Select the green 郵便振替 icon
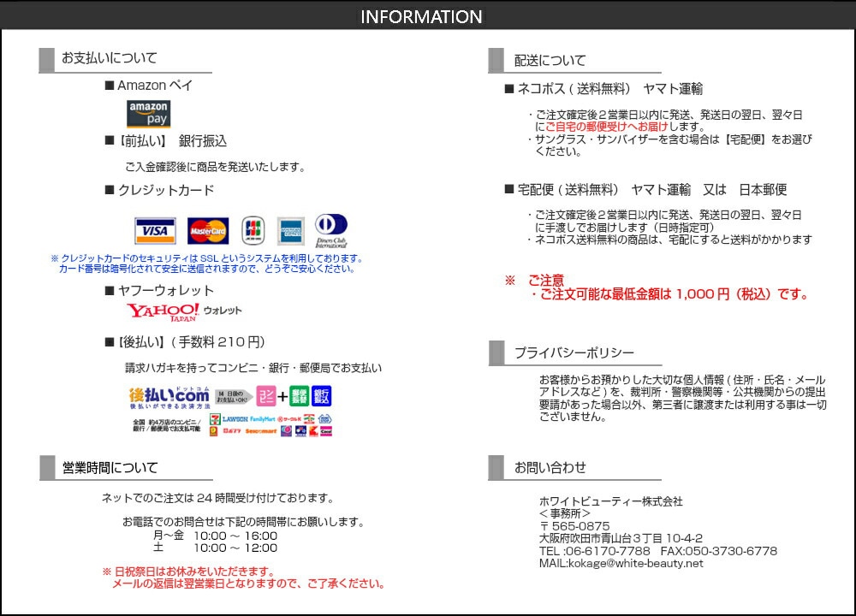The image size is (856, 616). point(299,396)
